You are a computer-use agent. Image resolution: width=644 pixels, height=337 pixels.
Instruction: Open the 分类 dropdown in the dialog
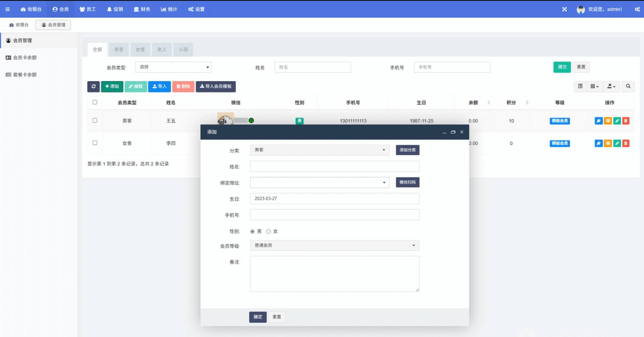click(x=319, y=150)
